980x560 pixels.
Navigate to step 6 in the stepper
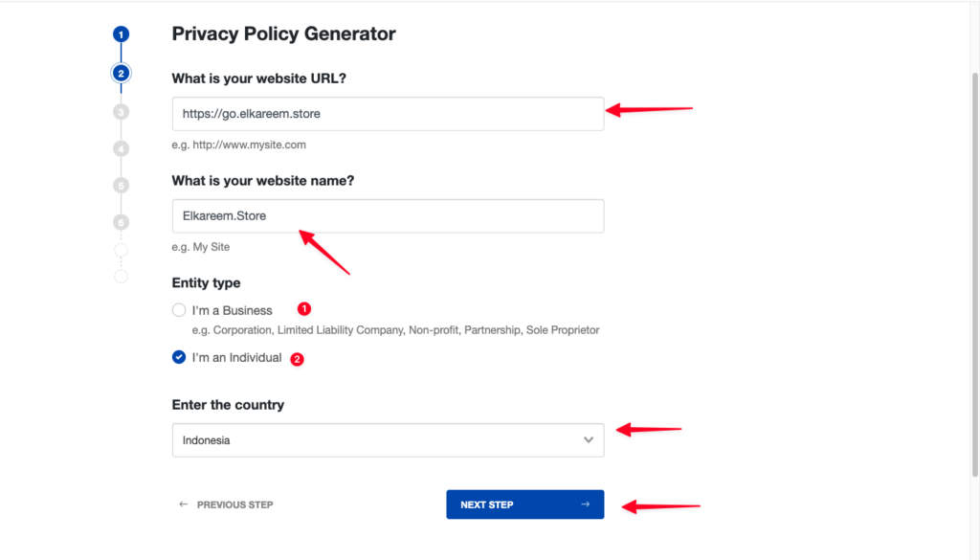pyautogui.click(x=121, y=222)
